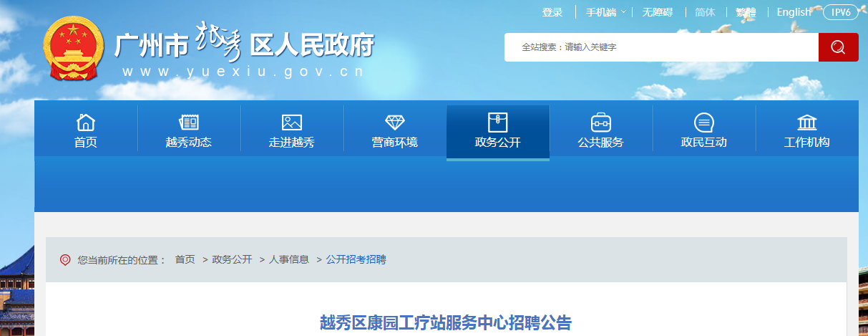Switch to 简体 Chinese

[x=705, y=12]
